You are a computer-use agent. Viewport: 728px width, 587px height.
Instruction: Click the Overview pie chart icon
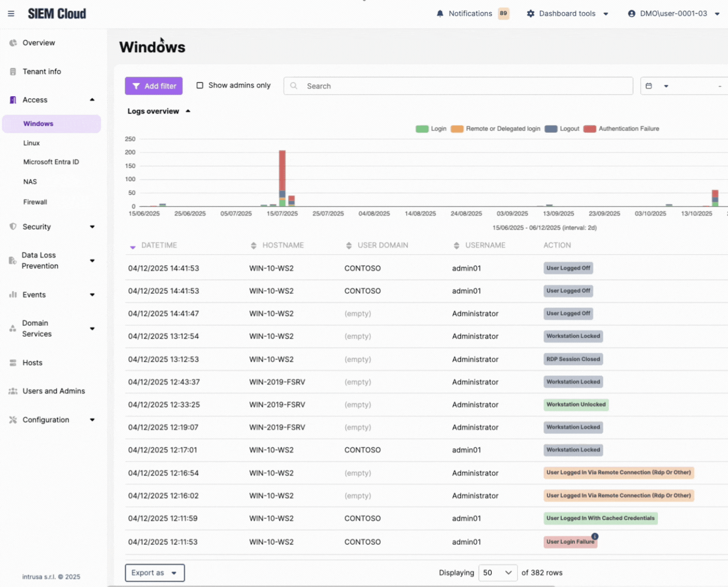[x=13, y=43]
